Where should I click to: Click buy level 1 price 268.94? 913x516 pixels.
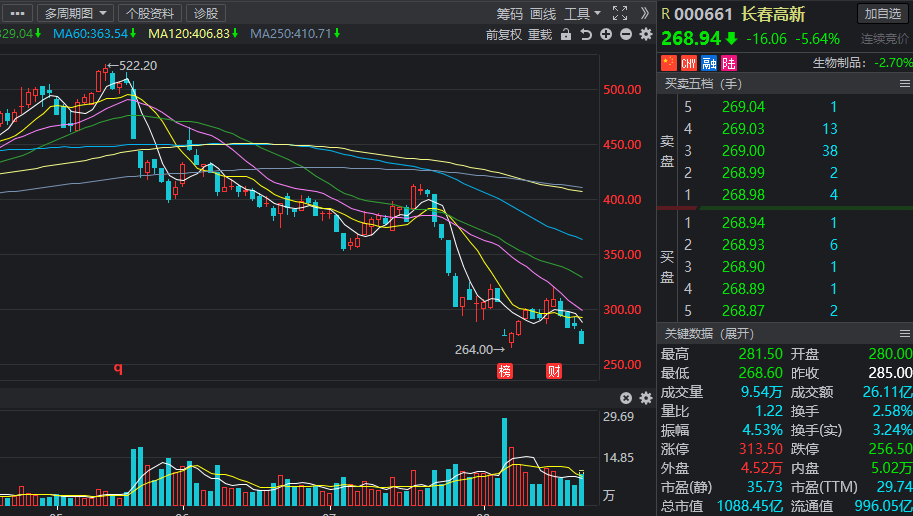coord(743,223)
